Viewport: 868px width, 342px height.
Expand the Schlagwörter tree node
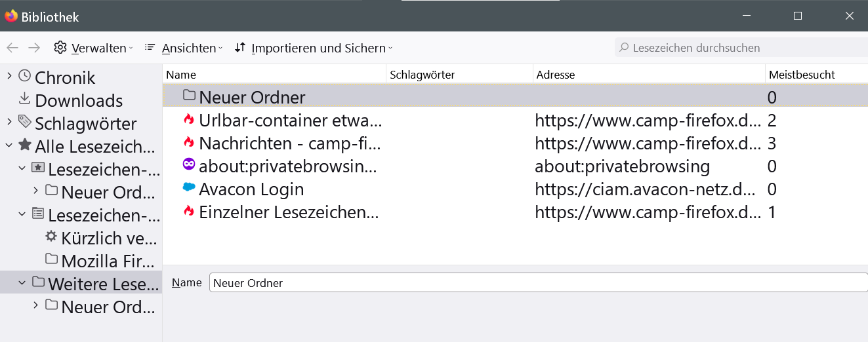tap(9, 122)
